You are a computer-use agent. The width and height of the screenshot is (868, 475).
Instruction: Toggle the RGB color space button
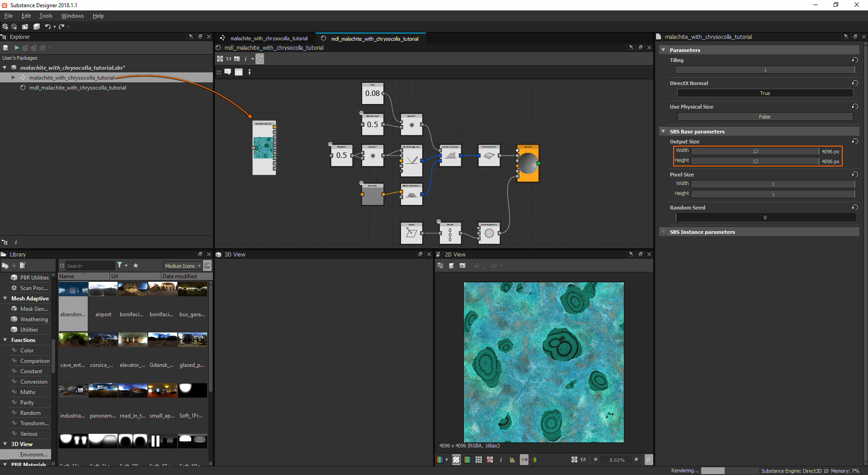[x=524, y=460]
